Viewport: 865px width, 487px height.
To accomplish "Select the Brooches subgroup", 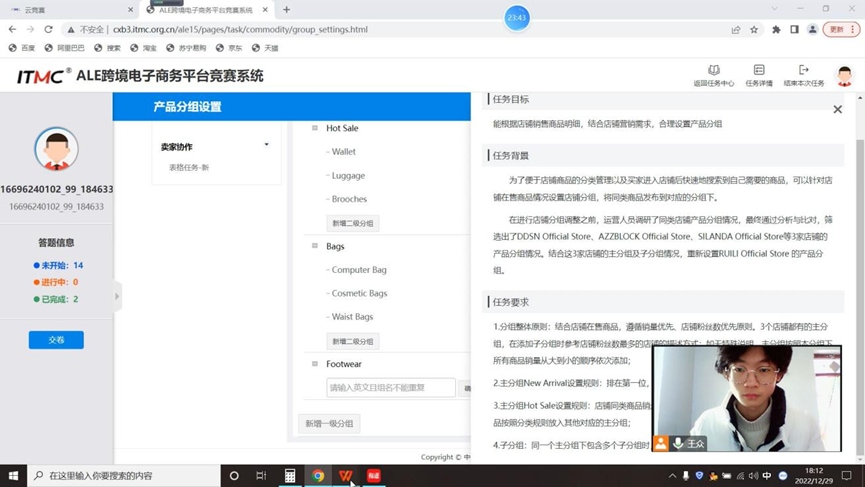I will 349,199.
